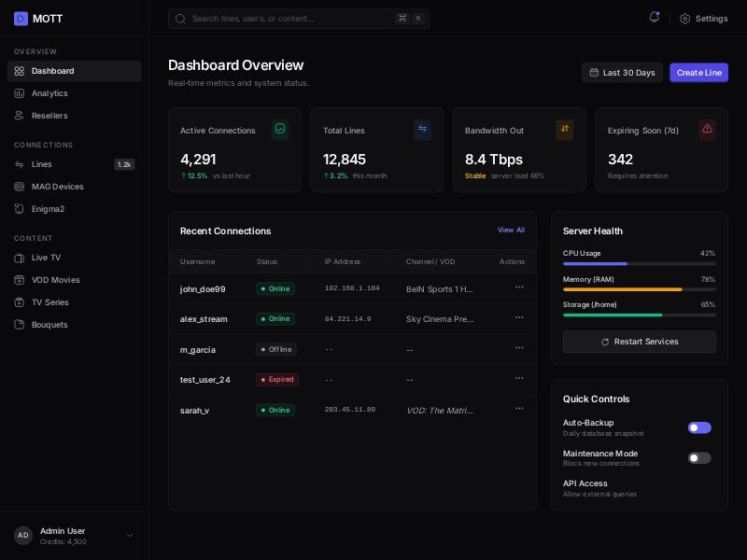Image resolution: width=747 pixels, height=560 pixels.
Task: Click the Total Lines swap-arrows icon
Action: pyautogui.click(x=422, y=130)
